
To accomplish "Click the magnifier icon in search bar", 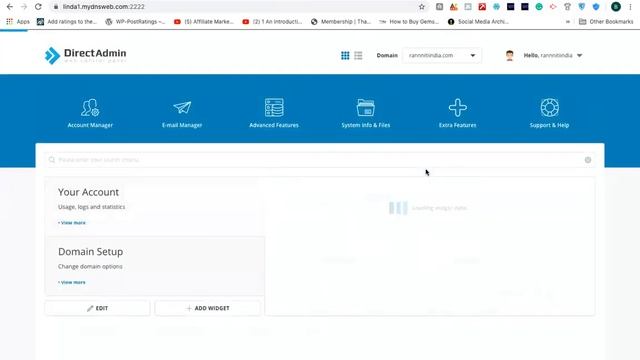I will 52,160.
